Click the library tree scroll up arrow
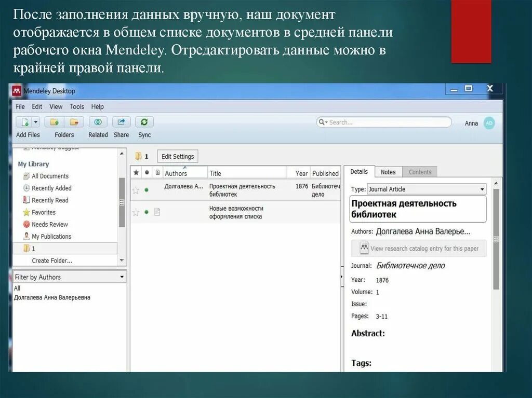 click(122, 154)
